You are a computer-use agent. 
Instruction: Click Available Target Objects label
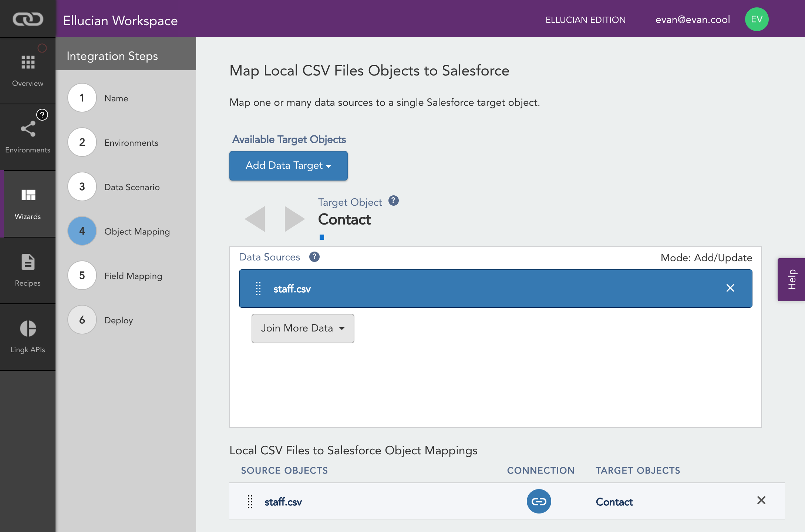point(289,139)
